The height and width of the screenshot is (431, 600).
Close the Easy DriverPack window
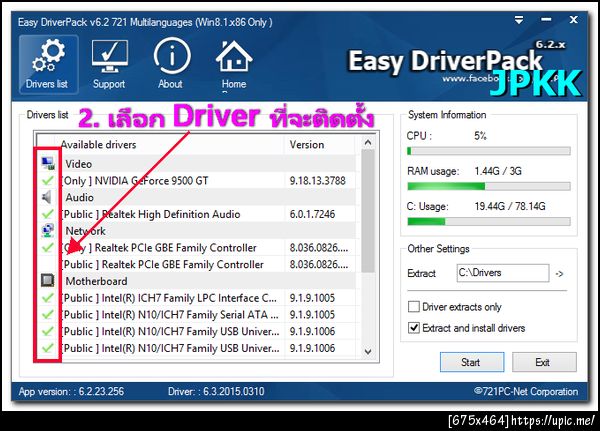(x=574, y=20)
